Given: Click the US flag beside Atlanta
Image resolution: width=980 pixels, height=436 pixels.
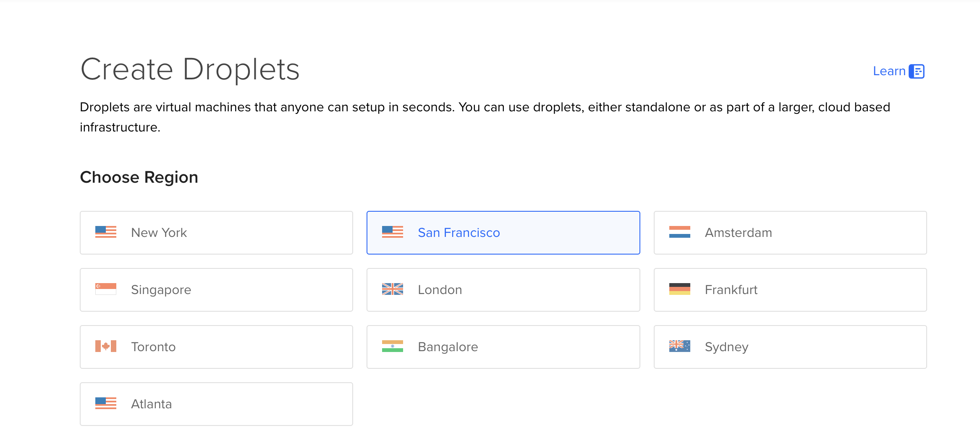Looking at the screenshot, I should pos(106,403).
